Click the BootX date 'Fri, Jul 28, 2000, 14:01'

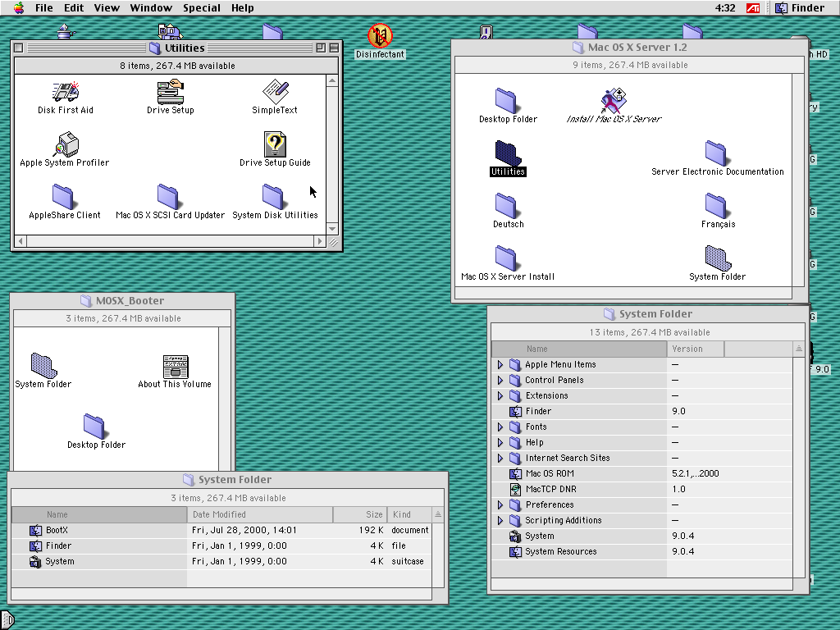(244, 531)
